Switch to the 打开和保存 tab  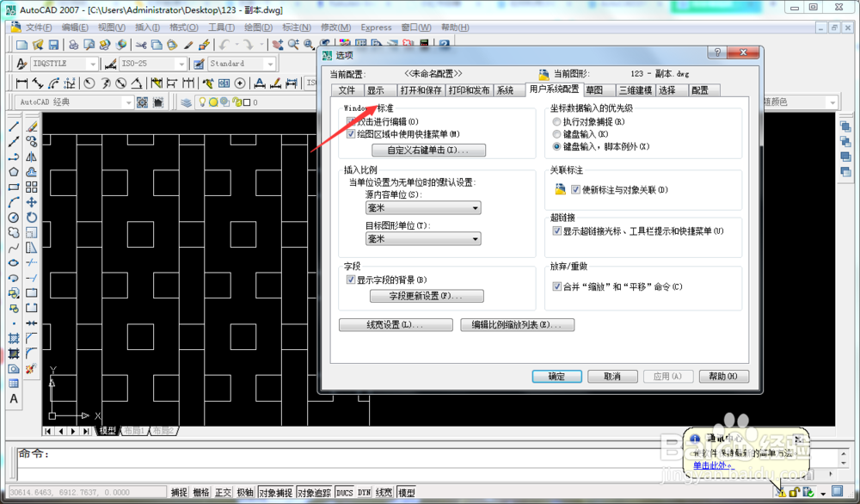point(421,90)
